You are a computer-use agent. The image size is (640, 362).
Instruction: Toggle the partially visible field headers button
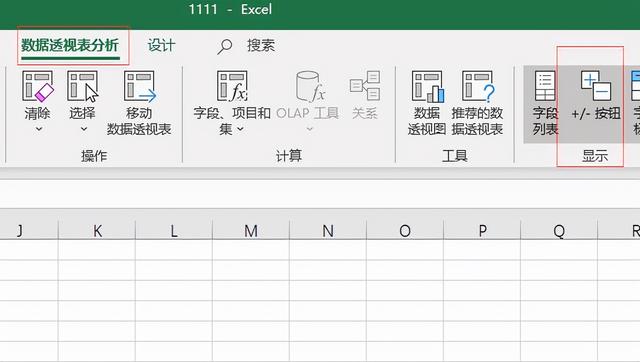coord(635,103)
